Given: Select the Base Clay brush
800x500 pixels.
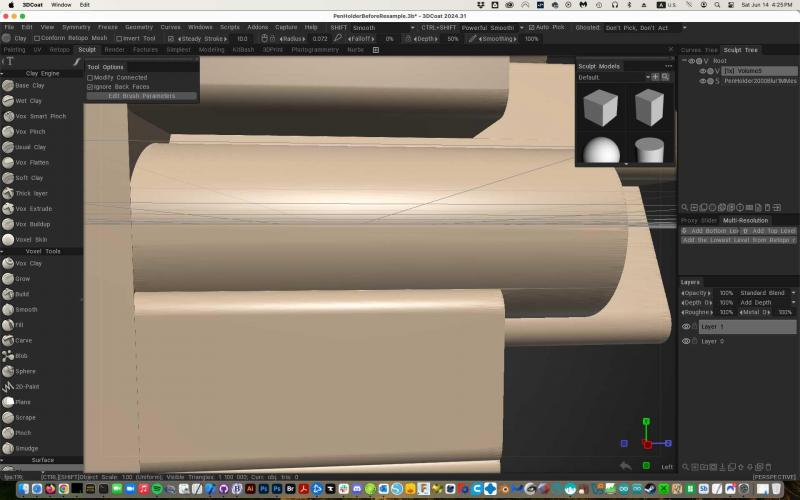Looking at the screenshot, I should 29,85.
